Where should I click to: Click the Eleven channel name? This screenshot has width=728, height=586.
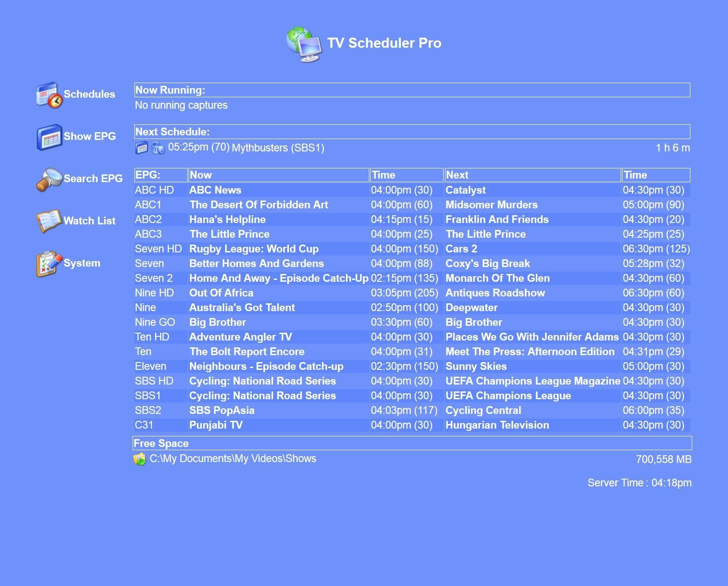click(150, 366)
